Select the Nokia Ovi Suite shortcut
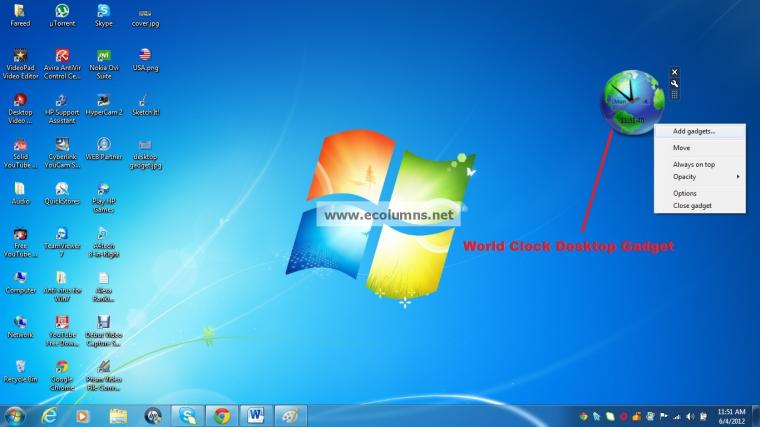 click(x=104, y=64)
